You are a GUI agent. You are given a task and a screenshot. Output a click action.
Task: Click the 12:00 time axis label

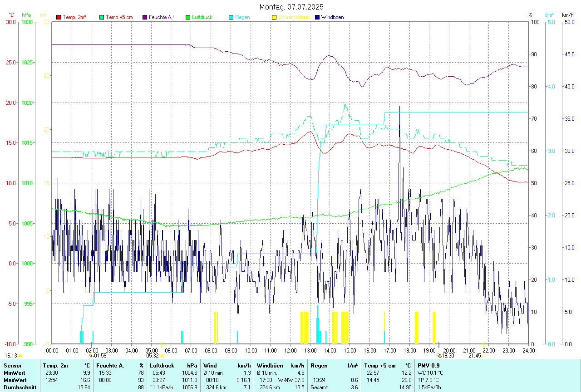[x=290, y=350]
